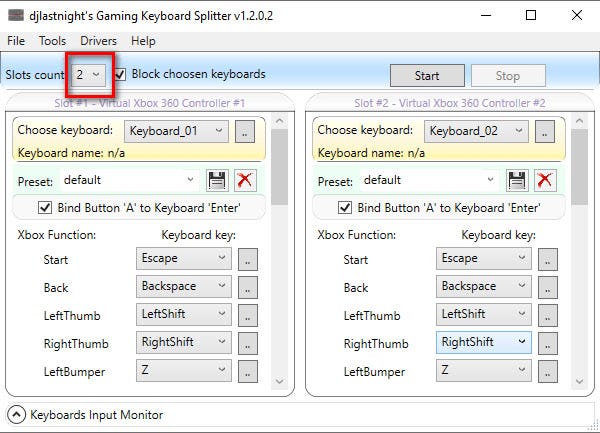This screenshot has height=433, width=600.
Task: Click Slot #1 'Keyboard name: n/a' text
Action: [x=71, y=153]
